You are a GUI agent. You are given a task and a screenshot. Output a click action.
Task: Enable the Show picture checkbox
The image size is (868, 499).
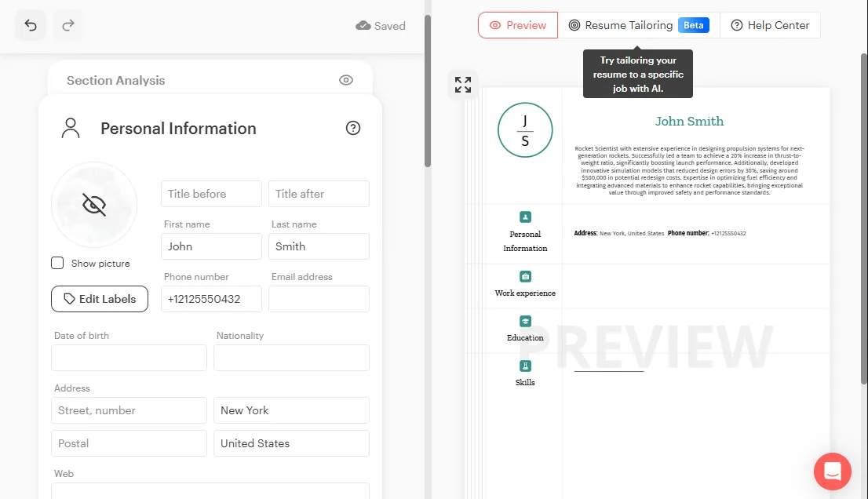(57, 264)
